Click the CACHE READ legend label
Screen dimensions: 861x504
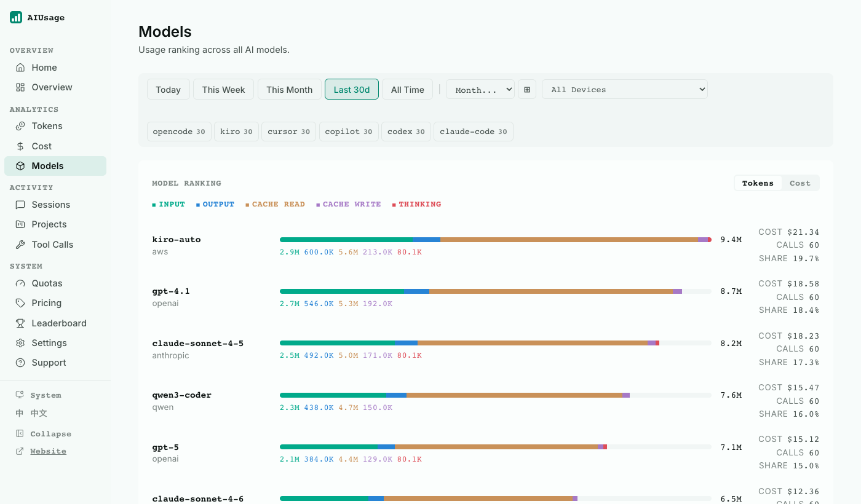coord(279,205)
